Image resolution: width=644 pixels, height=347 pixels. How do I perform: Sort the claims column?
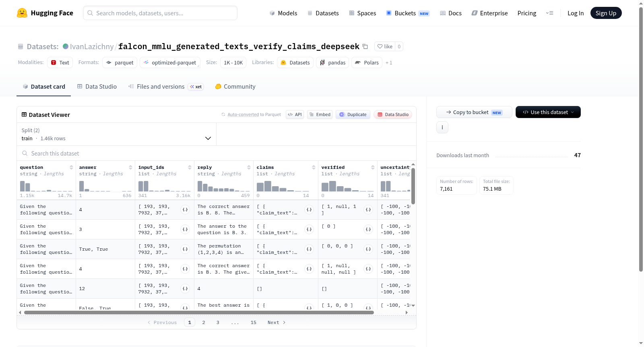[314, 167]
